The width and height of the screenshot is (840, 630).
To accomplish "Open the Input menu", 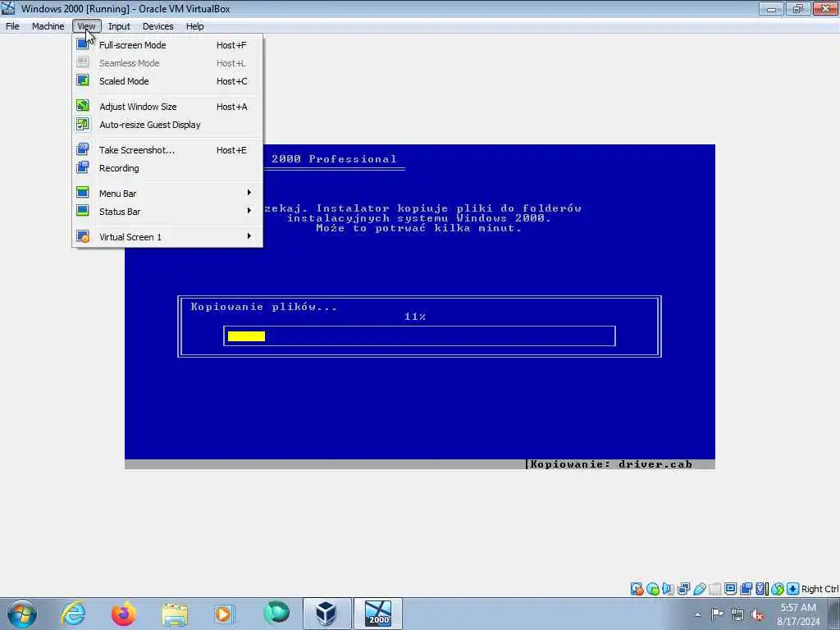I will (x=119, y=26).
